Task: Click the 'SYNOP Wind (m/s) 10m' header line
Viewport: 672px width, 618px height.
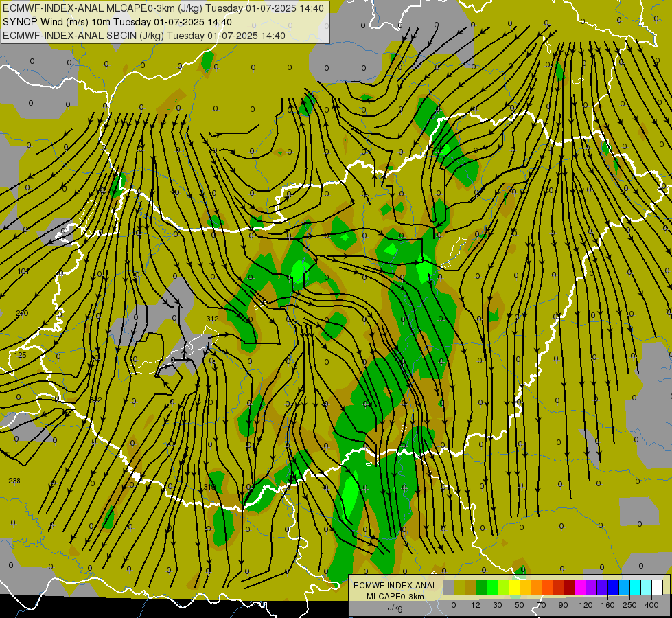Action: point(117,22)
